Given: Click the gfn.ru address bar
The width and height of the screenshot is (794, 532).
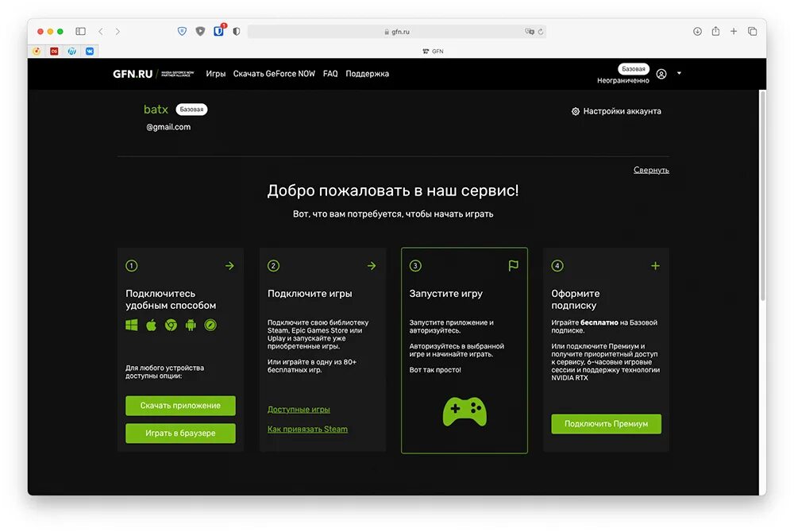Looking at the screenshot, I should (396, 32).
